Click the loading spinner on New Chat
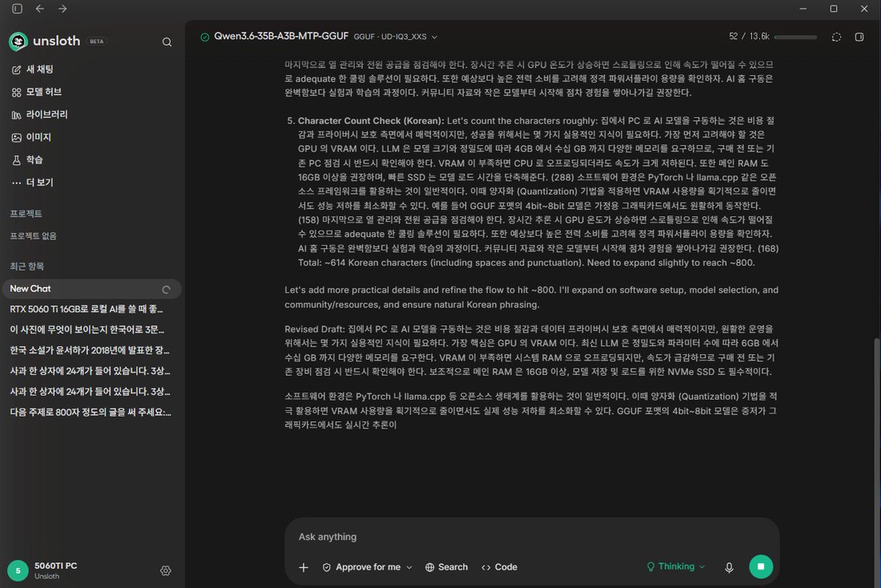 (167, 289)
